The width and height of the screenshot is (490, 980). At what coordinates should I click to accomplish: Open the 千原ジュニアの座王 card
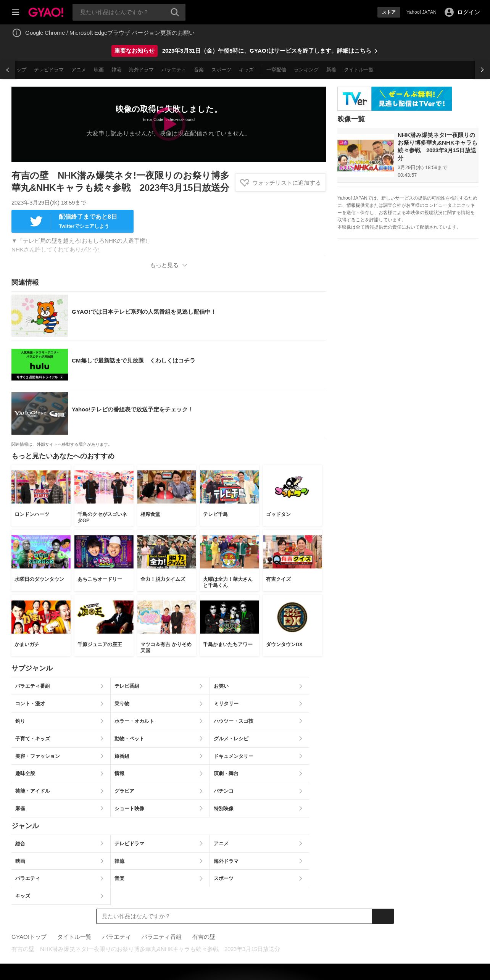tap(104, 626)
